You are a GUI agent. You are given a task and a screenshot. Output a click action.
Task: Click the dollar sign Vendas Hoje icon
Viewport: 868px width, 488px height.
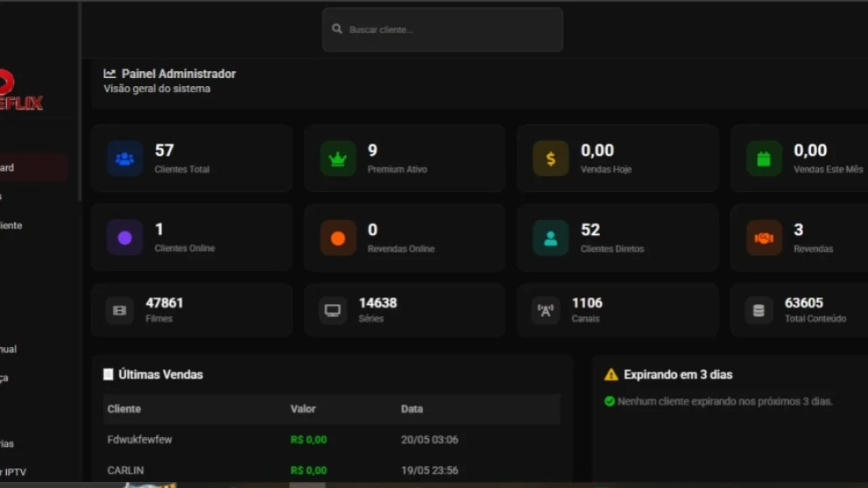[x=551, y=159]
